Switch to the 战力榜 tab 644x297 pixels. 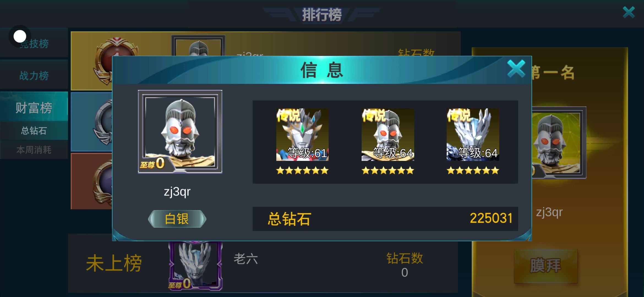click(34, 75)
